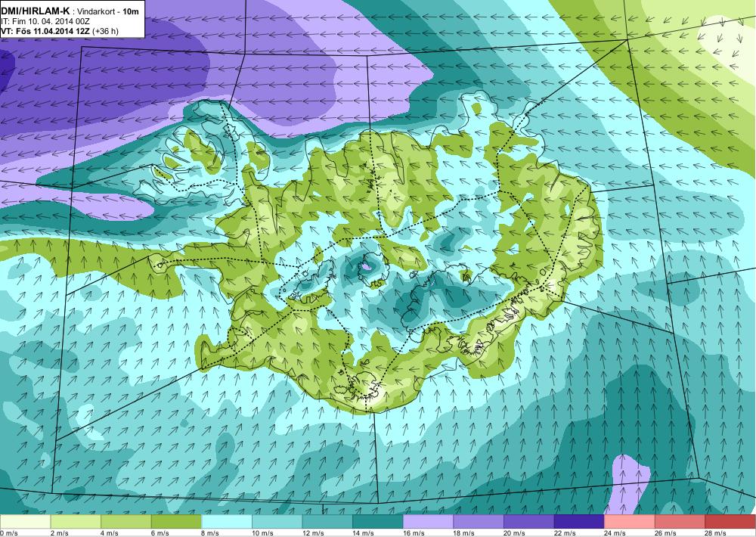The height and width of the screenshot is (537, 756).
Task: Click the light lavender 16–18 m/s legend swatch
Action: (x=428, y=522)
